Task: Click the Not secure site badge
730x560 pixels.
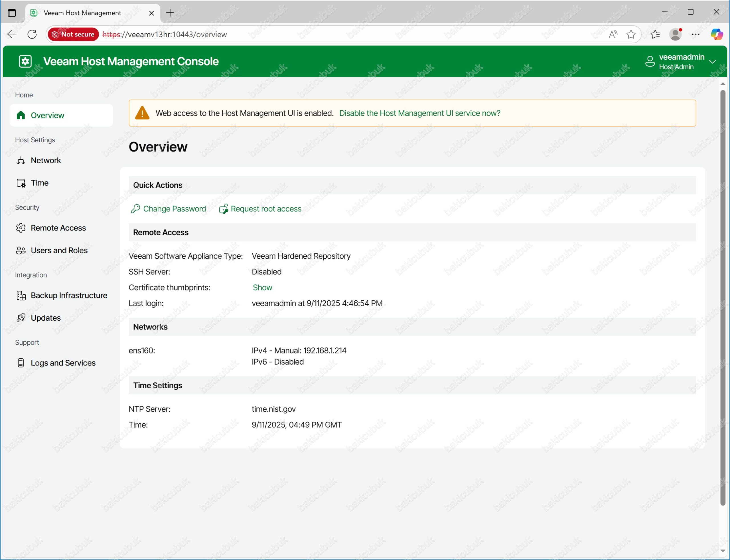Action: pos(74,34)
